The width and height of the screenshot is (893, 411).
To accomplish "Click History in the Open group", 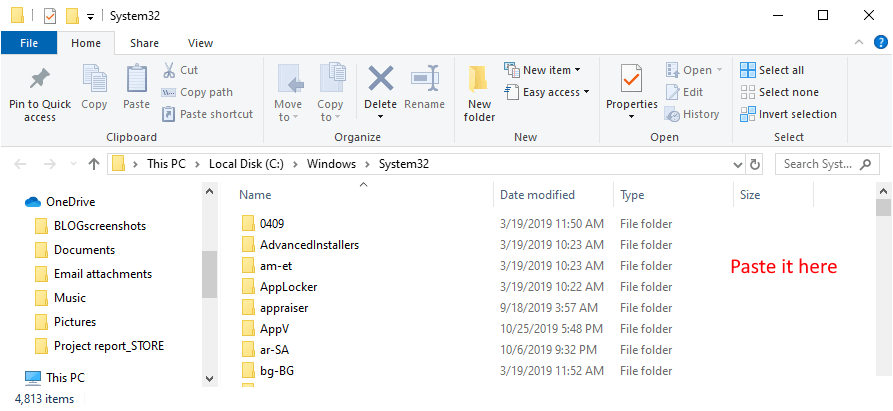I will [x=692, y=114].
